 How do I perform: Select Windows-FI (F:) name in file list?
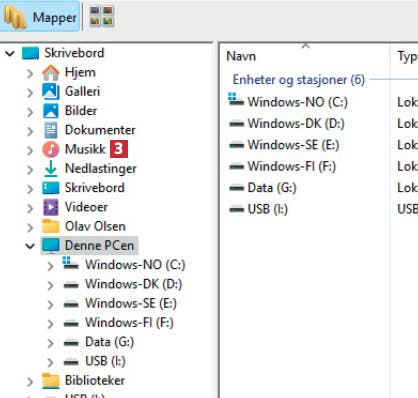(292, 166)
